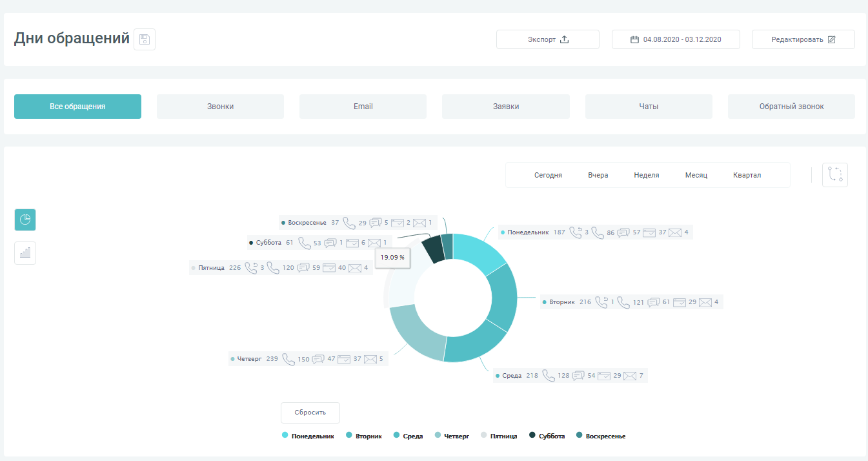Click the callback phone icon in Вторник row
868x461 pixels.
coord(601,302)
